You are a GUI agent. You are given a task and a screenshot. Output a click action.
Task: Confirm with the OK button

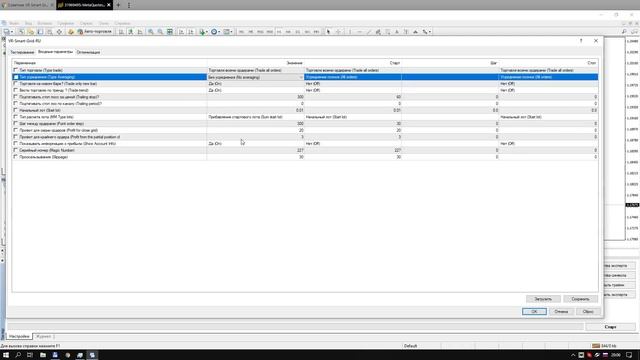[x=534, y=311]
